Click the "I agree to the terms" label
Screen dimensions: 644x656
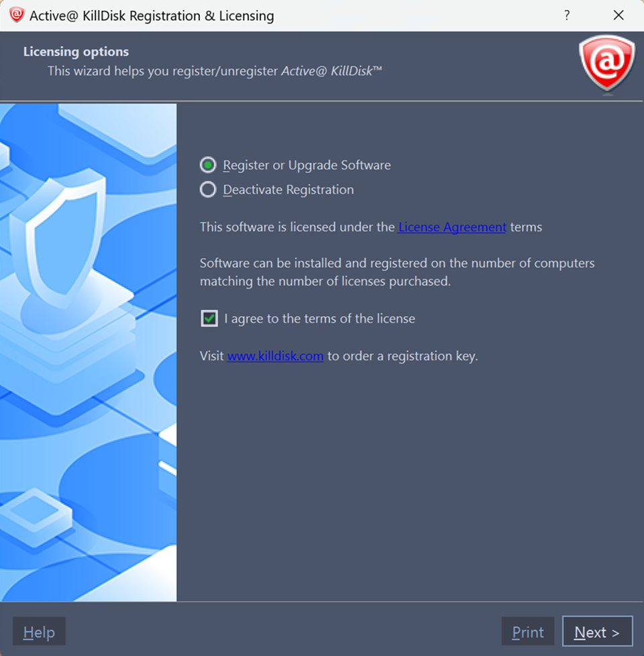[320, 319]
